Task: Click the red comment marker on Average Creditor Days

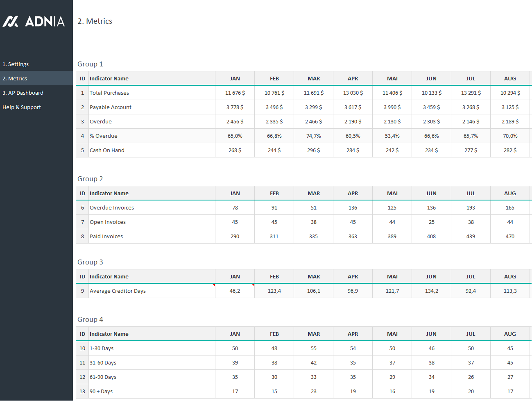Action: [214, 285]
